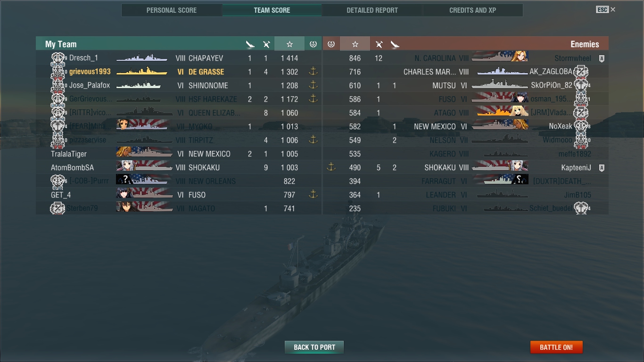Select the Team Score tab
The image size is (644, 362).
pyautogui.click(x=272, y=10)
